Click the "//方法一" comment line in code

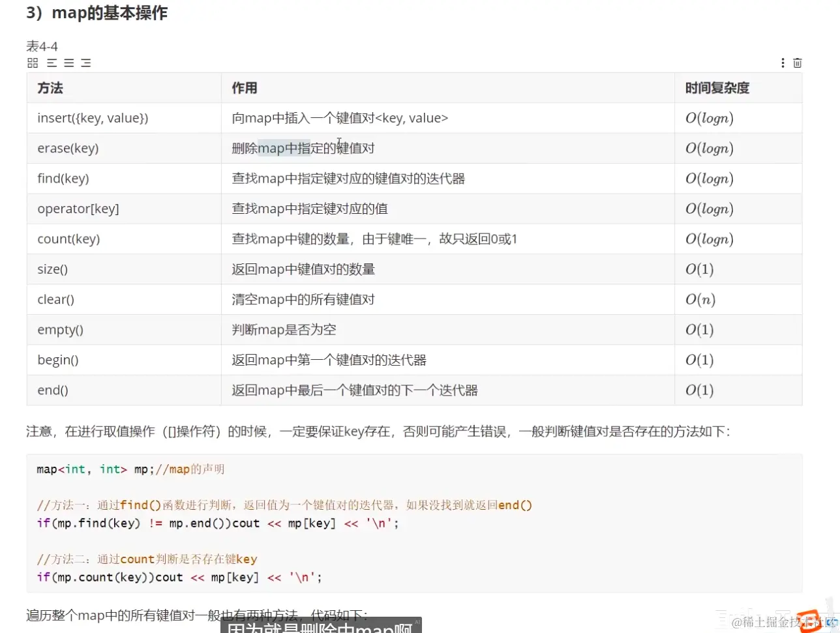(284, 505)
